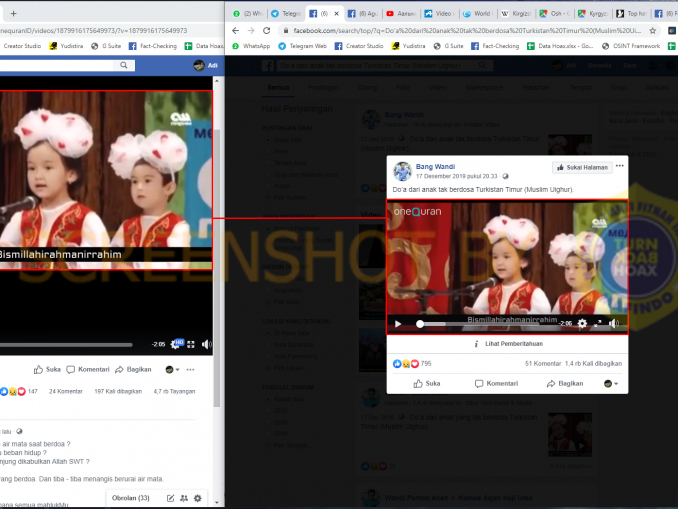Switch to the YouTube Aaraw tab
This screenshot has width=678, height=509.
pos(400,13)
